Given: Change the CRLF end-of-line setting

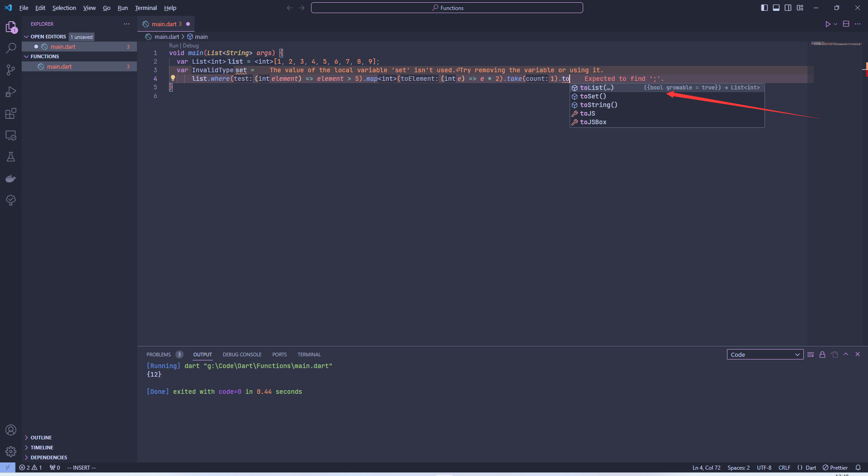Looking at the screenshot, I should 784,467.
